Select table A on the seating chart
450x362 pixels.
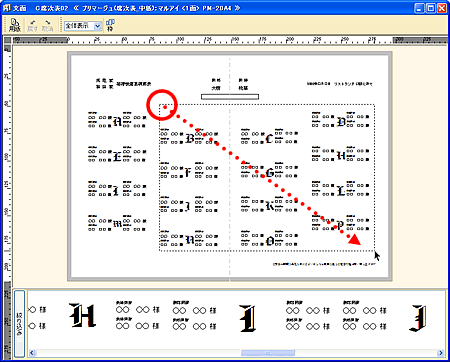pyautogui.click(x=117, y=121)
